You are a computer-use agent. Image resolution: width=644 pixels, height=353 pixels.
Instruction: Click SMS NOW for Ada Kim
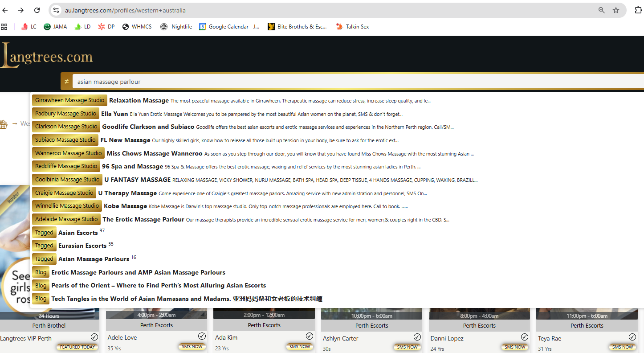299,346
